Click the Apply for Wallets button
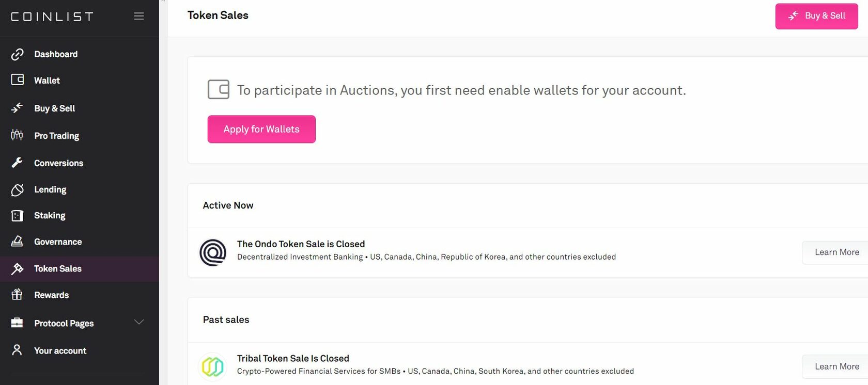Screen dimensions: 868x385 tap(261, 129)
